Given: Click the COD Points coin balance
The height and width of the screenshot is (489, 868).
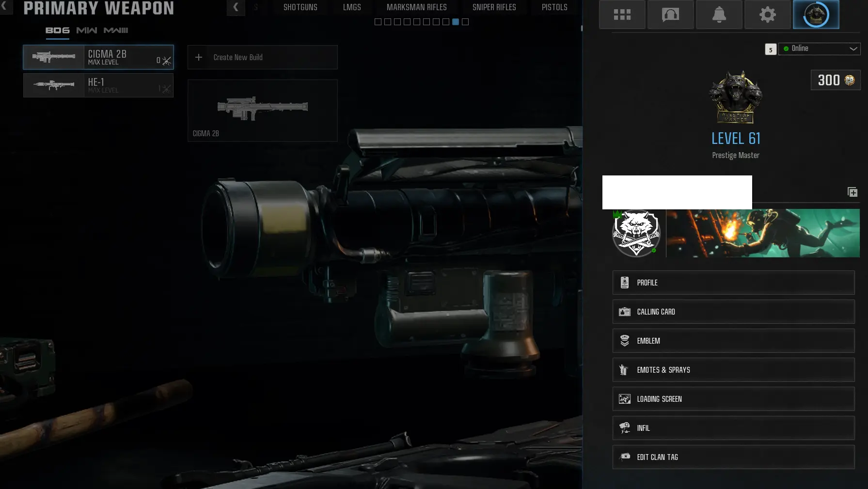Looking at the screenshot, I should click(836, 80).
